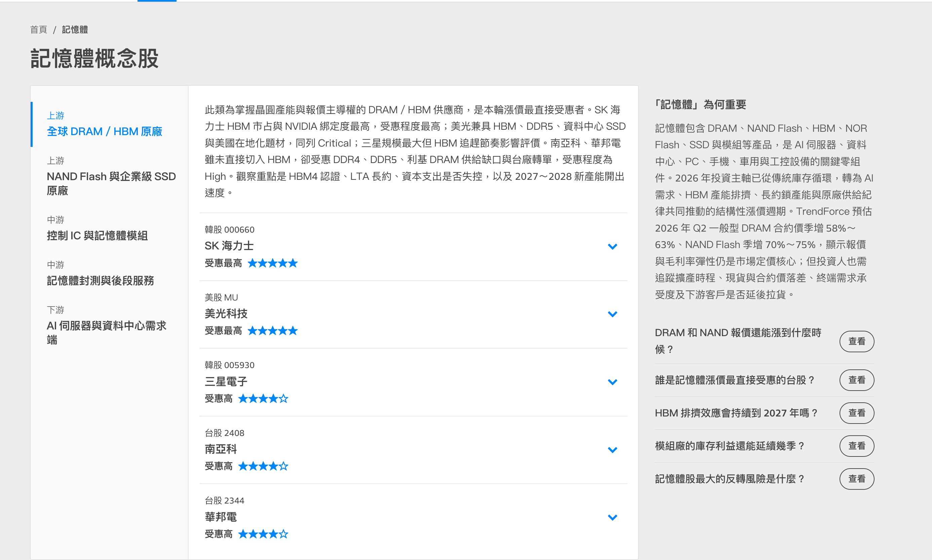This screenshot has width=932, height=560.
Task: Click the five-star rating for SK 海力士
Action: pyautogui.click(x=272, y=263)
